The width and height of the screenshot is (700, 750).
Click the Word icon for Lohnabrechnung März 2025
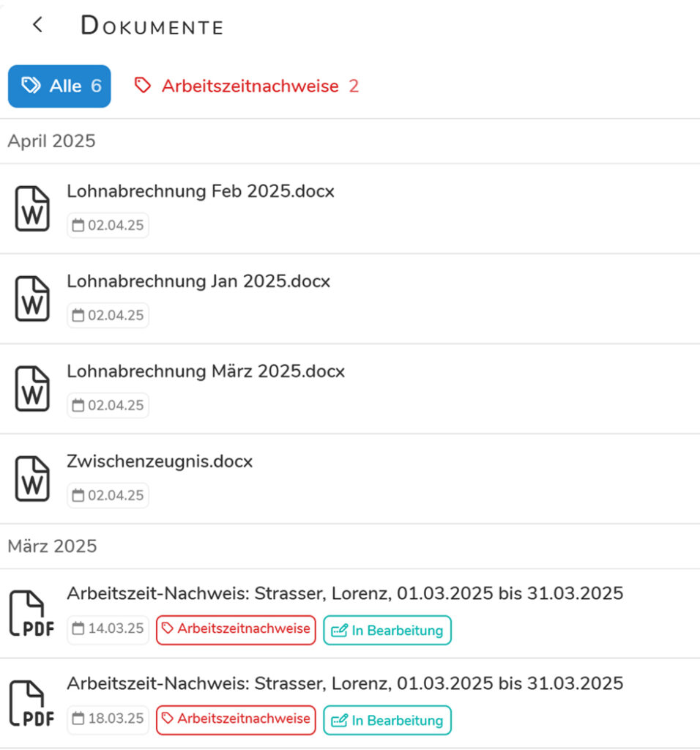pyautogui.click(x=32, y=388)
